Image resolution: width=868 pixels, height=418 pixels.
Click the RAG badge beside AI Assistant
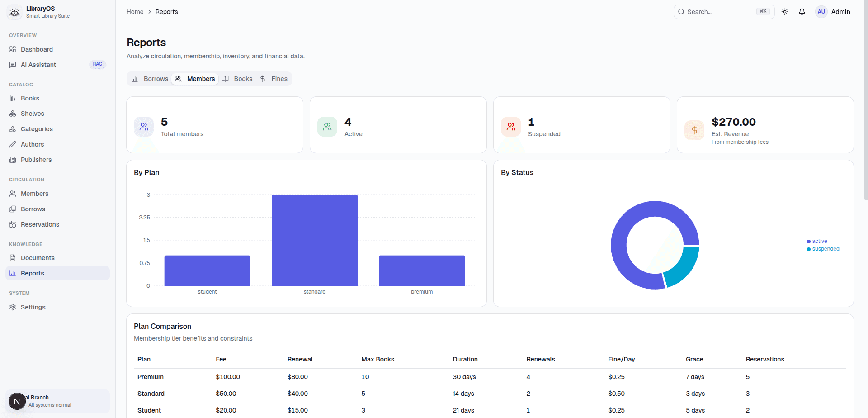coord(98,64)
